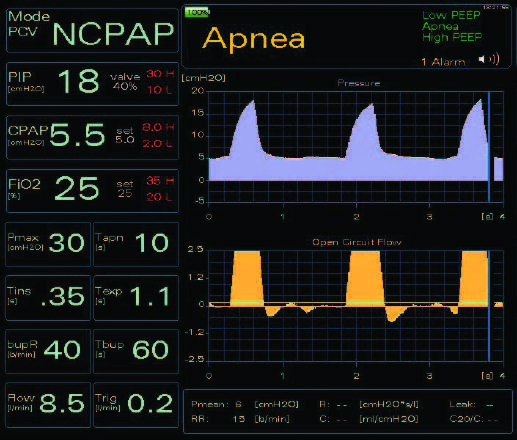
Task: Click the PIP 'valve 40%' value
Action: pos(125,82)
